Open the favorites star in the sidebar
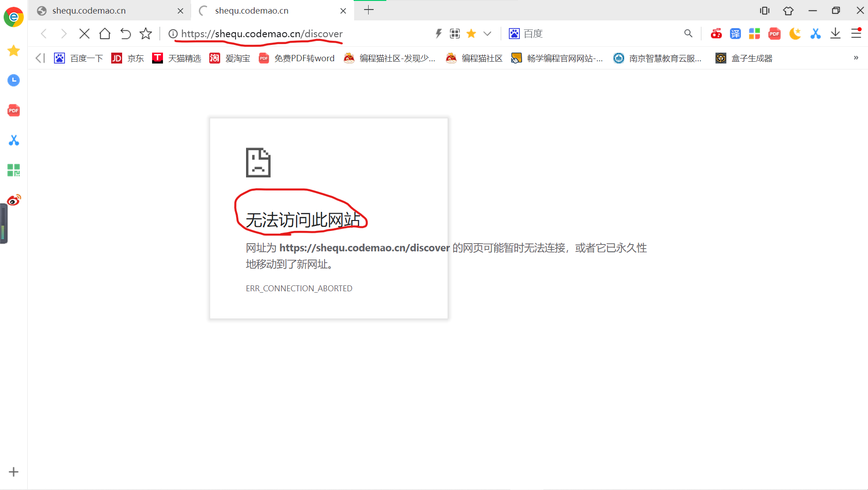868x490 pixels. coord(14,50)
